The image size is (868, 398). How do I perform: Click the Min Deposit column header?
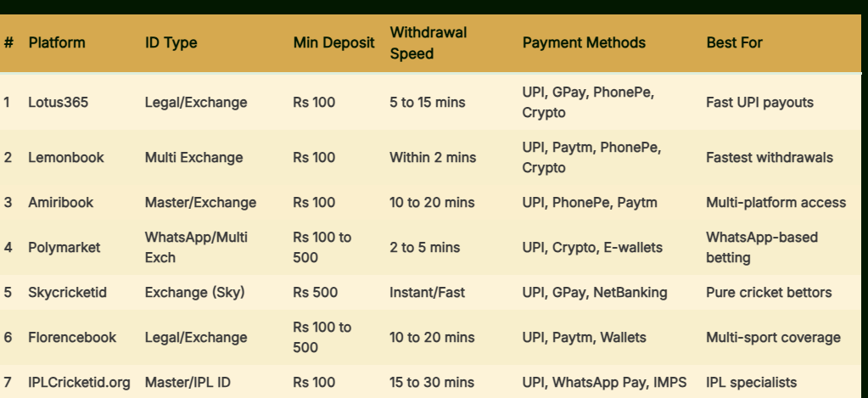(x=333, y=42)
